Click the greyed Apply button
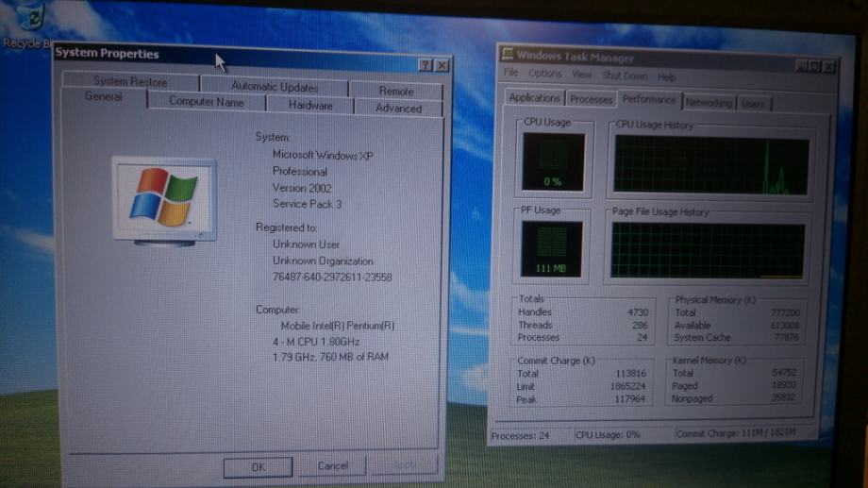This screenshot has height=488, width=868. click(405, 464)
